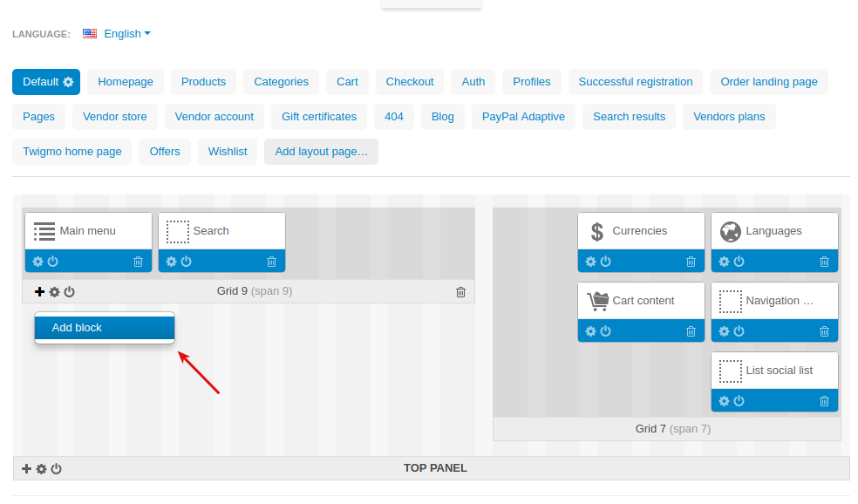Viewport: 858px width, 504px height.
Task: Open the Vendor store tab
Action: (115, 117)
